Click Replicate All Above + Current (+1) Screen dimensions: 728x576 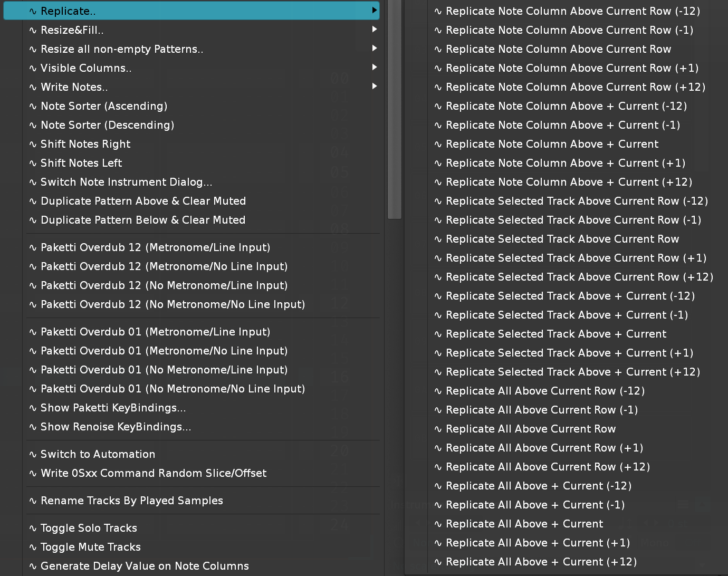[538, 543]
